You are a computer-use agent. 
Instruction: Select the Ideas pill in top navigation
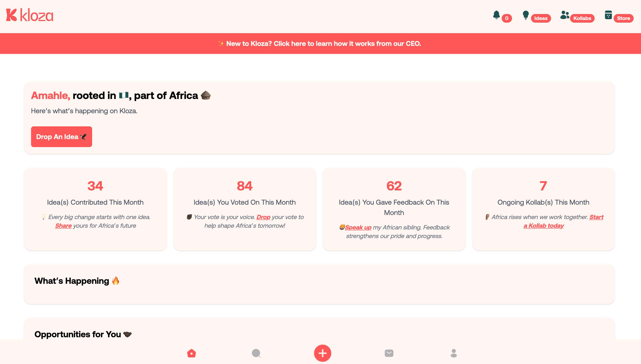541,18
